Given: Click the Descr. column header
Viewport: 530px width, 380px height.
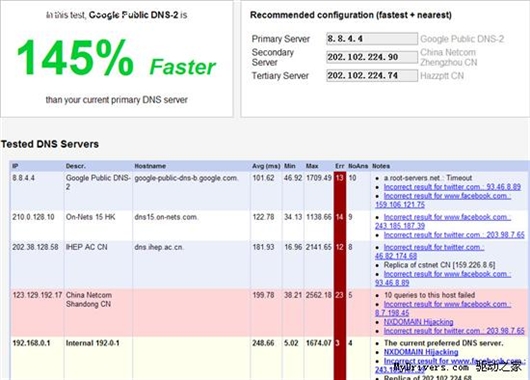Looking at the screenshot, I should [76, 166].
